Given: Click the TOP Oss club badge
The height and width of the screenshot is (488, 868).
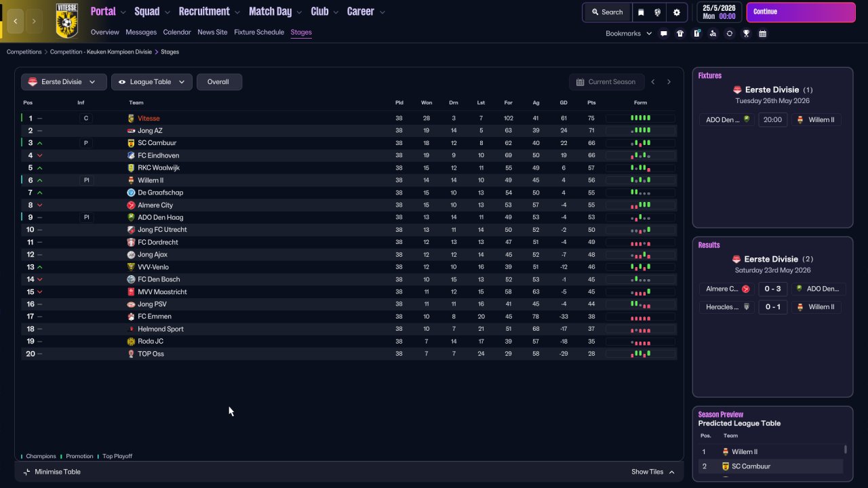Looking at the screenshot, I should pos(131,354).
